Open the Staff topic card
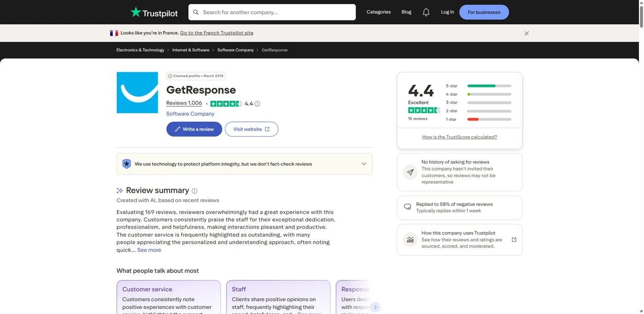 pyautogui.click(x=278, y=297)
